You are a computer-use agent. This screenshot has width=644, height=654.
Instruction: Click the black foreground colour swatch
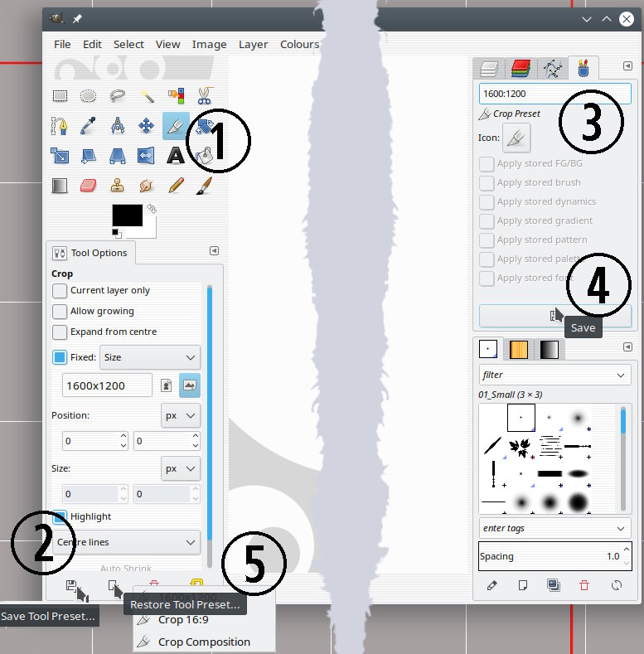127,215
